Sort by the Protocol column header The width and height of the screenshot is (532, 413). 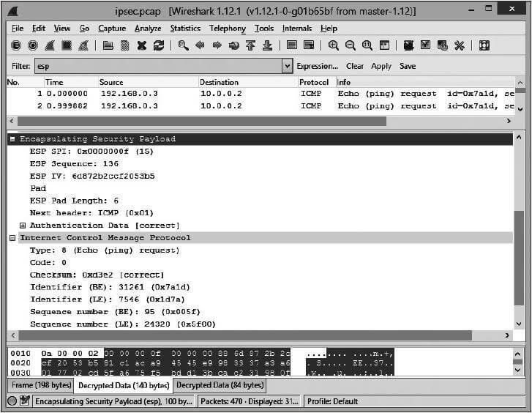[316, 82]
